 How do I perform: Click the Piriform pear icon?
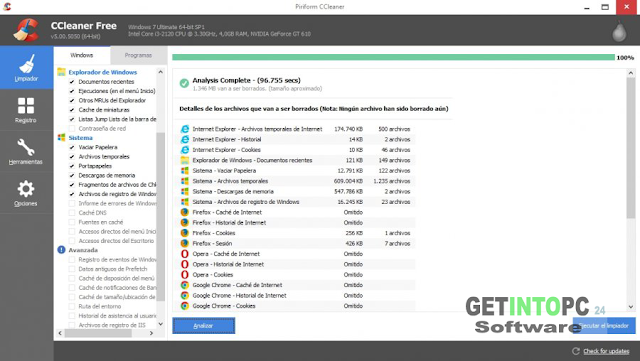click(x=619, y=31)
